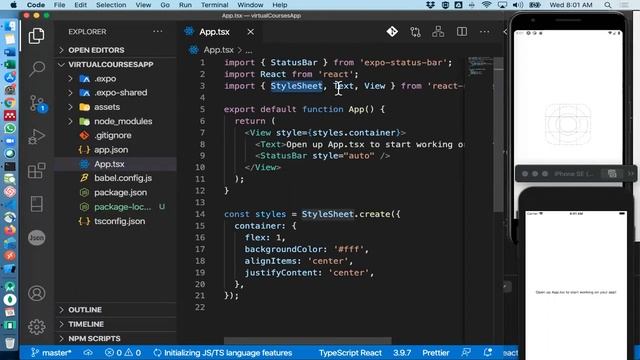Expand the TIMELINE section
This screenshot has height=360, width=640.
[116, 324]
